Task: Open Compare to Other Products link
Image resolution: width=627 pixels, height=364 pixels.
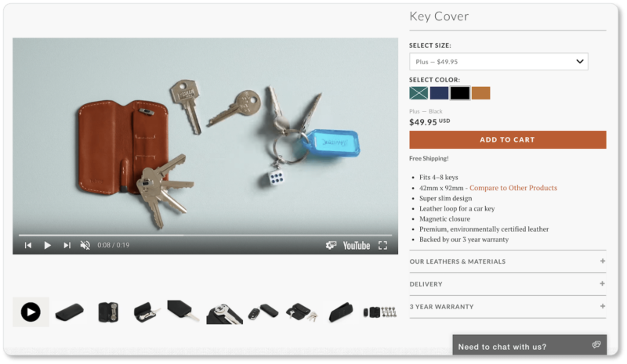Action: (x=513, y=188)
